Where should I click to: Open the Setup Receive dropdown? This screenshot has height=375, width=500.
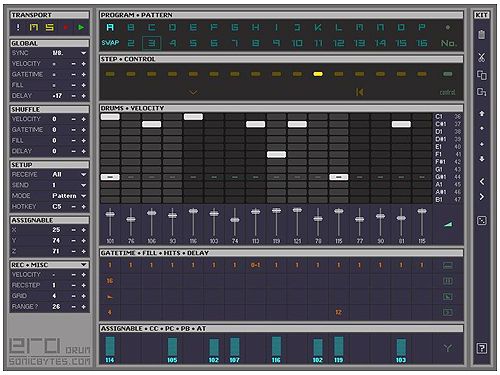(83, 174)
